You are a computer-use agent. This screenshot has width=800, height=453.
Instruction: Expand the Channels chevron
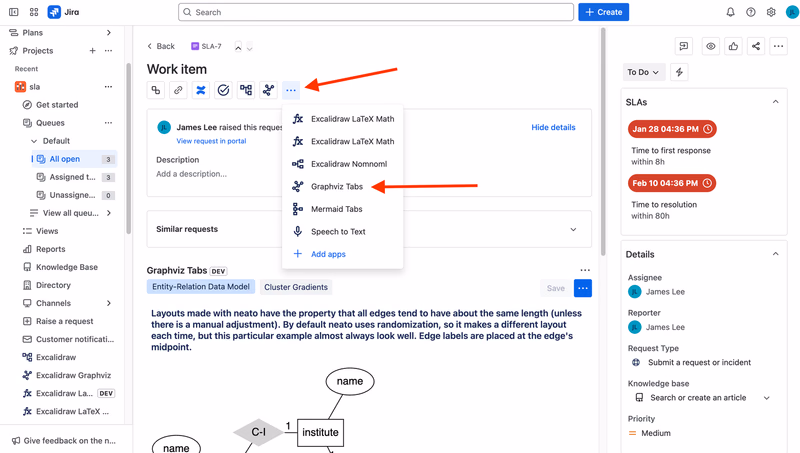coord(109,303)
